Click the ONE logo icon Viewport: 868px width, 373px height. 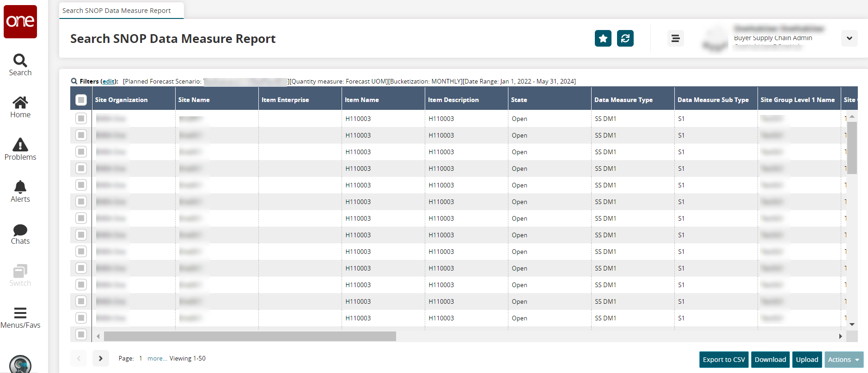click(x=20, y=22)
